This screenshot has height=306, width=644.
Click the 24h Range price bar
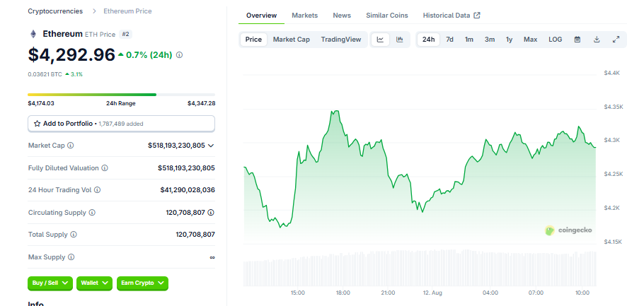121,95
